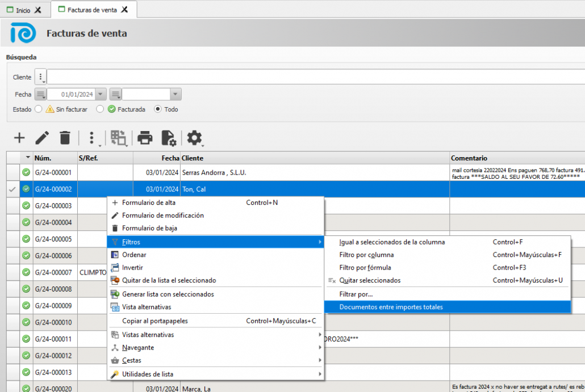Click the grid tools icon in toolbar
This screenshot has width=585, height=392.
click(x=119, y=137)
